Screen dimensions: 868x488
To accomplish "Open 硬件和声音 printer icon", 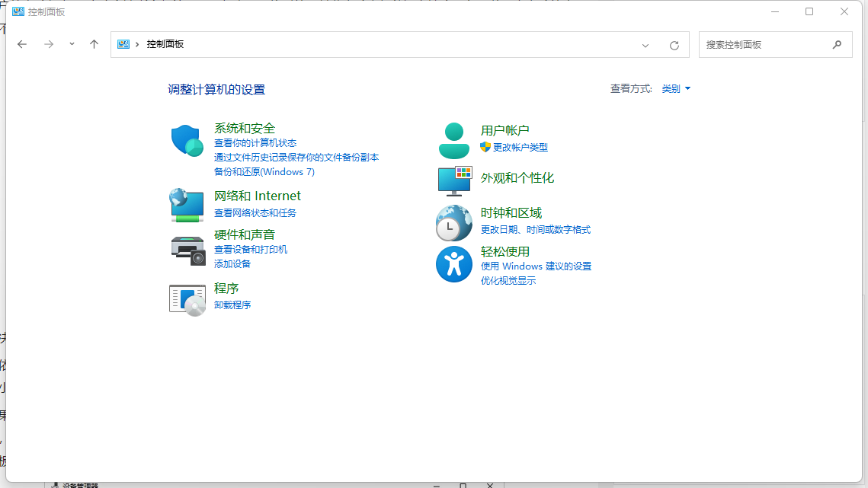I will click(187, 248).
